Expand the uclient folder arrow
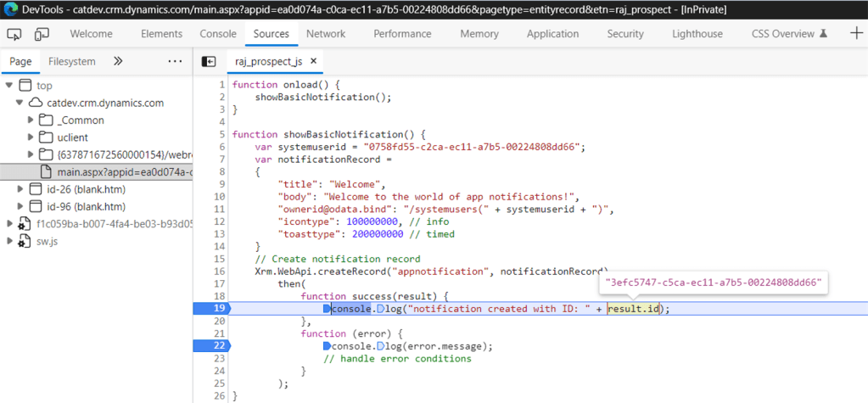The height and width of the screenshot is (403, 868). (30, 137)
